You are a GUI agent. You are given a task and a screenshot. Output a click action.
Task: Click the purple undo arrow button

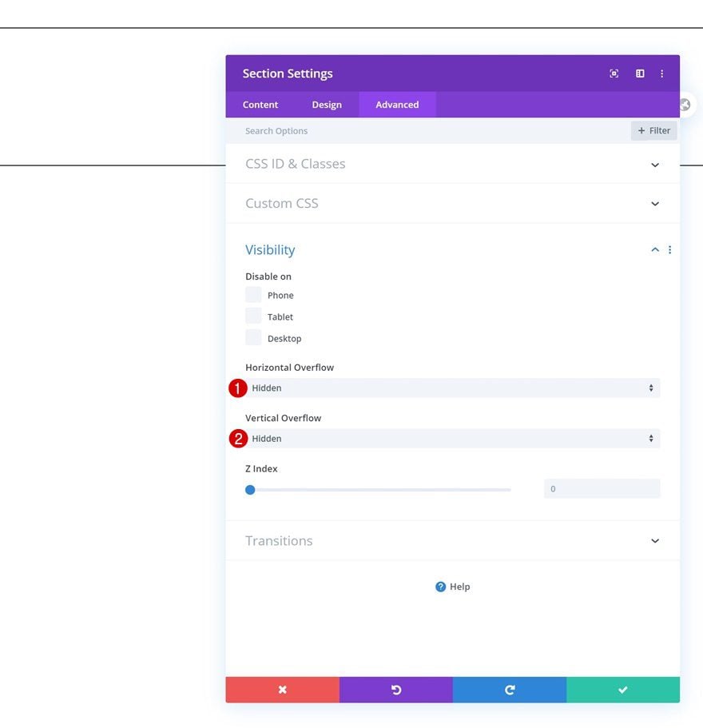point(395,690)
